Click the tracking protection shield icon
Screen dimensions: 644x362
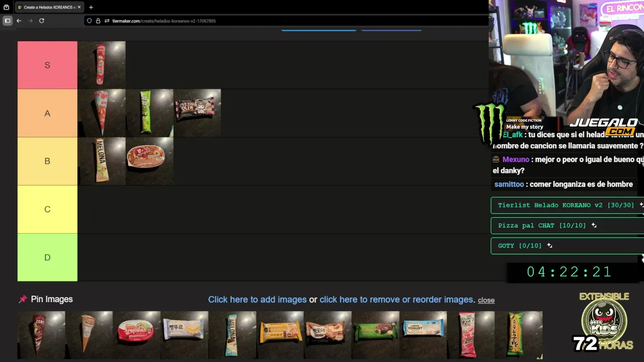pos(90,21)
